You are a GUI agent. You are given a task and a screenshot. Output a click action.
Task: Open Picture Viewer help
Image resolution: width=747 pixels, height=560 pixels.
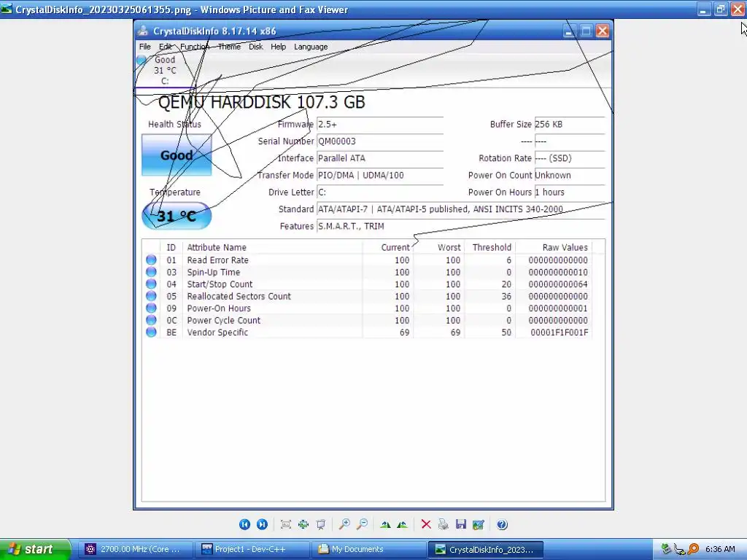coord(502,524)
